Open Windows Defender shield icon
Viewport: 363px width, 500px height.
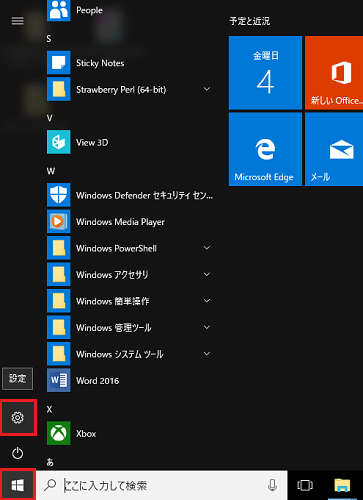point(59,195)
